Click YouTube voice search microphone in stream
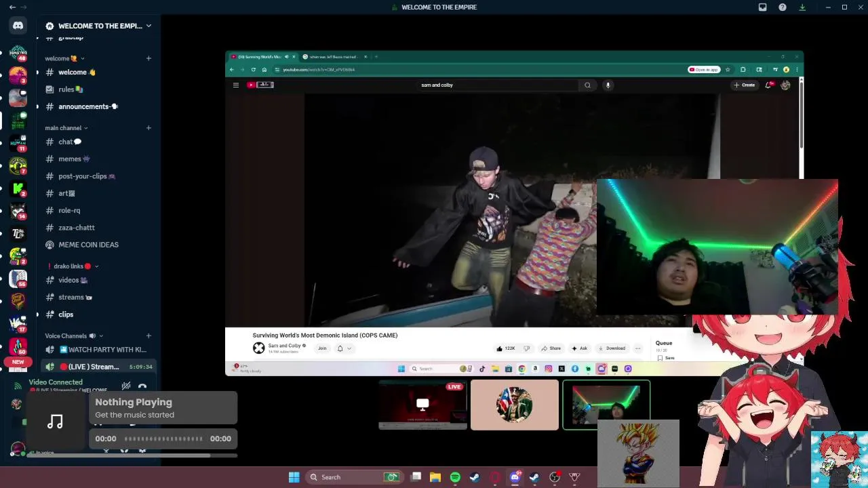 pos(608,85)
